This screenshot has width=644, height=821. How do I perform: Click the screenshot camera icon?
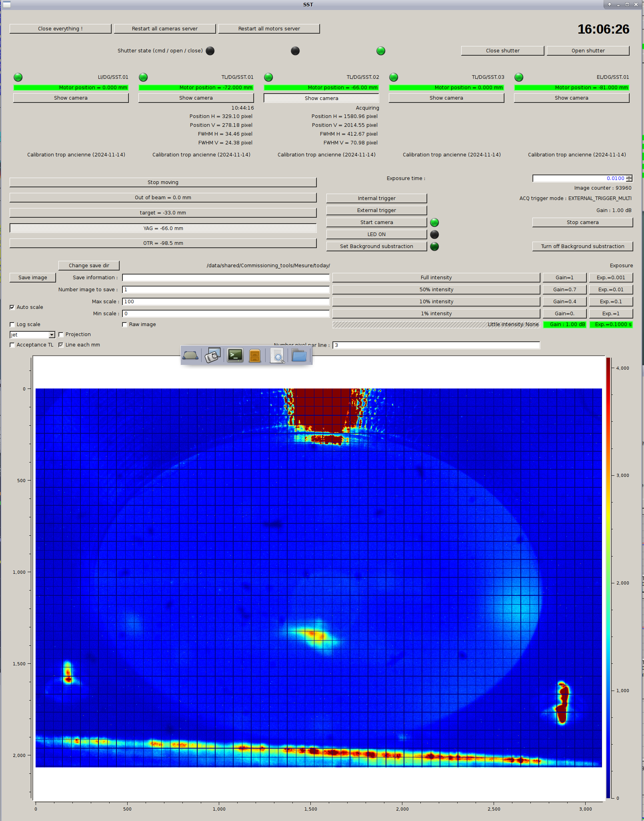213,355
